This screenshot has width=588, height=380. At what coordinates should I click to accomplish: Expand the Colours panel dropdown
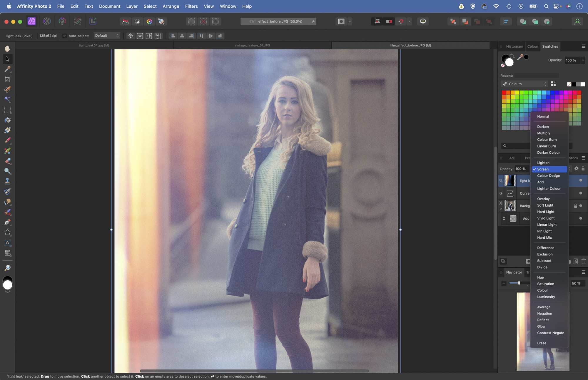(545, 83)
